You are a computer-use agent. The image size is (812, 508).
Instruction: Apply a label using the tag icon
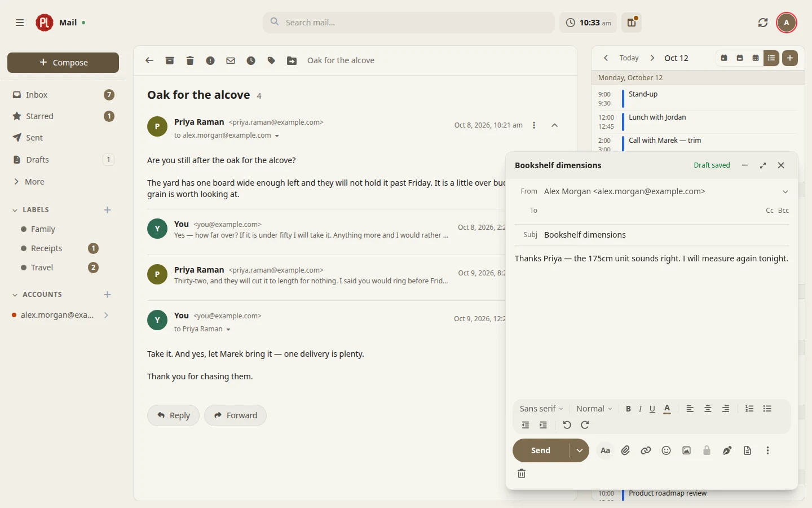pyautogui.click(x=271, y=60)
